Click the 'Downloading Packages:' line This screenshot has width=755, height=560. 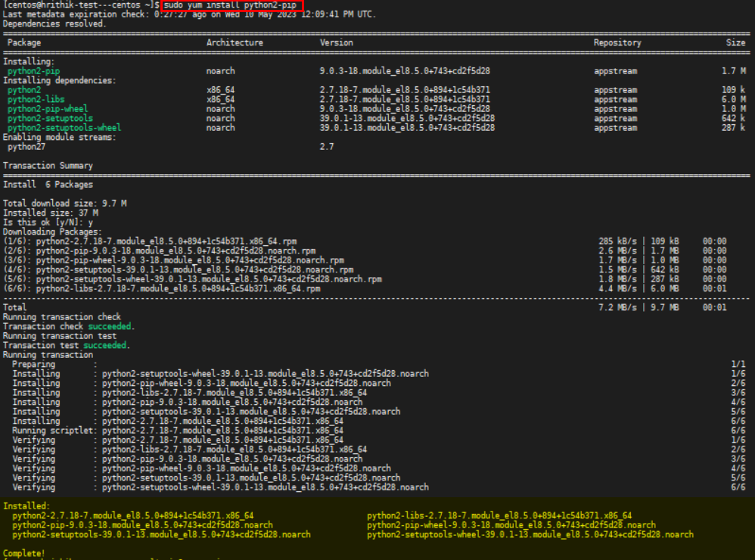52,232
